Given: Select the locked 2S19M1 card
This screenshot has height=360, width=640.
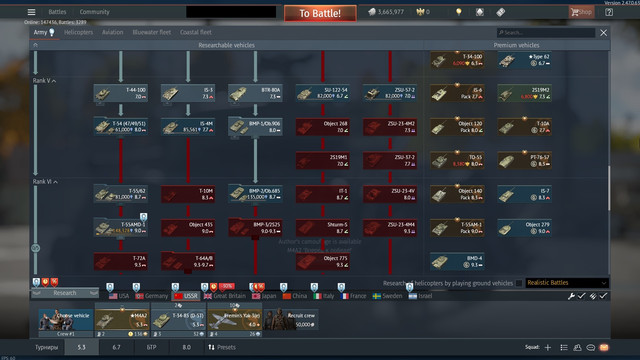Looking at the screenshot, I should tap(322, 160).
